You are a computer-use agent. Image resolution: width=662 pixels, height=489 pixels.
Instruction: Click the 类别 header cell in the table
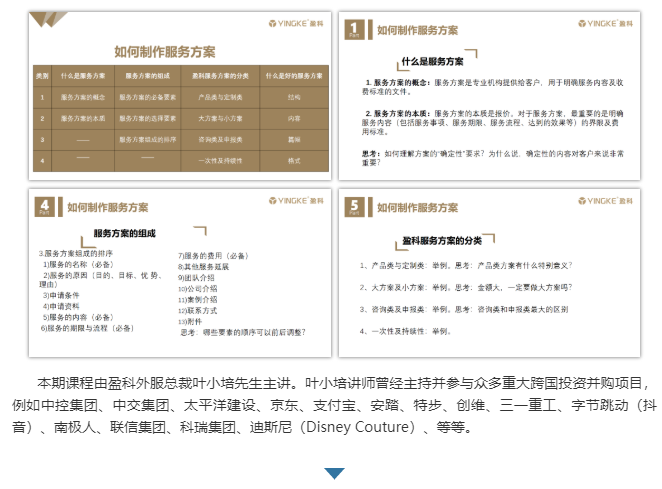42,75
